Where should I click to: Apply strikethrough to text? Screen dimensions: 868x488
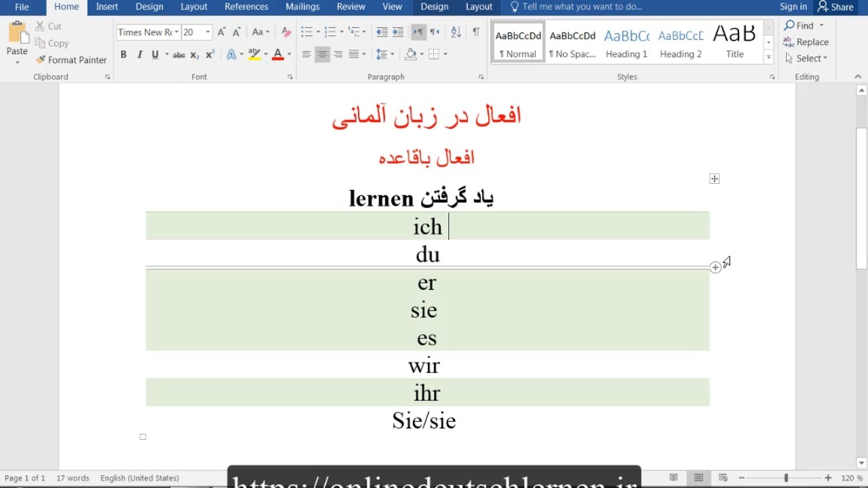click(x=178, y=55)
